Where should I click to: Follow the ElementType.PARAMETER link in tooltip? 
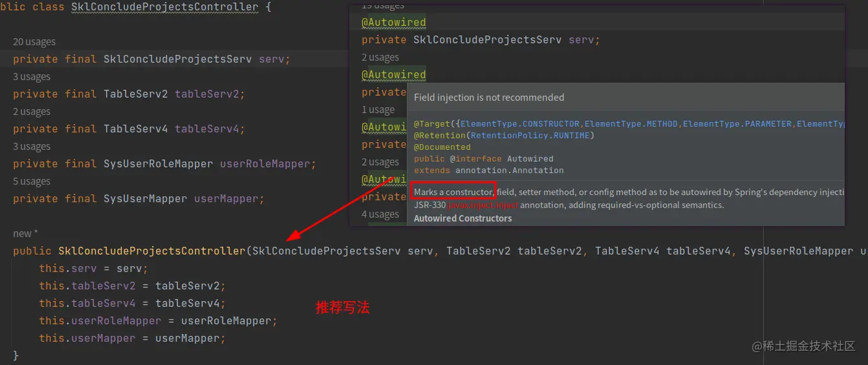(x=737, y=124)
